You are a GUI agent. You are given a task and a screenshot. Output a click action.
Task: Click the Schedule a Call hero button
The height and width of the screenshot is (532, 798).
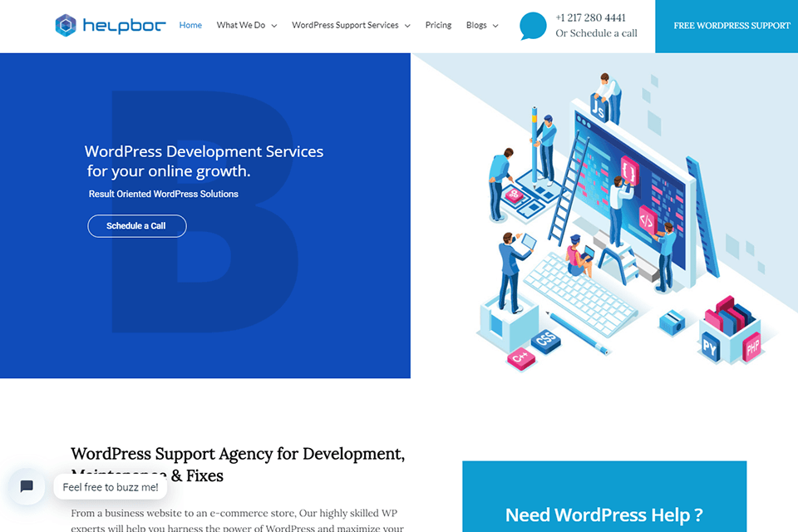[137, 226]
